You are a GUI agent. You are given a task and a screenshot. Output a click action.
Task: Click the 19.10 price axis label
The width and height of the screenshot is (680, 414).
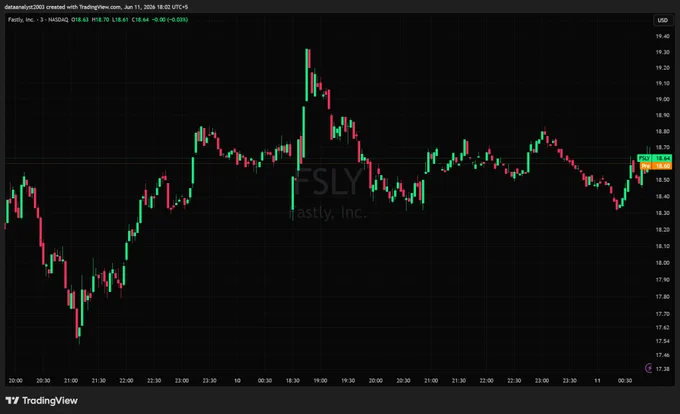662,83
